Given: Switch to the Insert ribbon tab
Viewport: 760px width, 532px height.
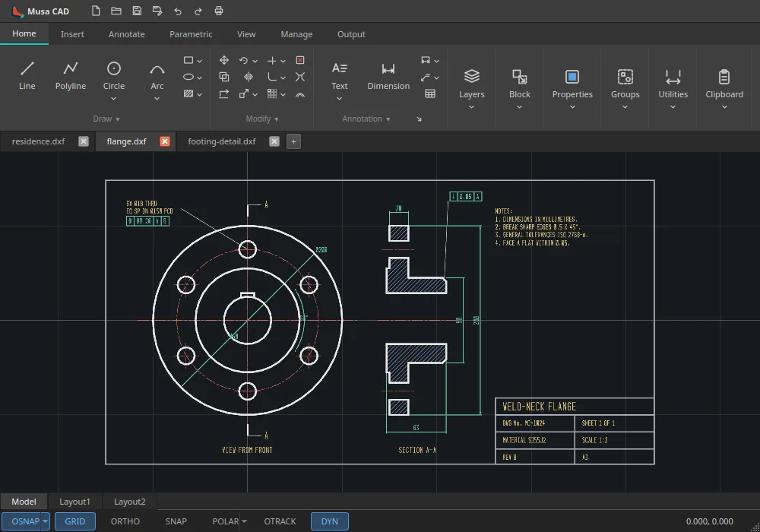Looking at the screenshot, I should pos(72,34).
